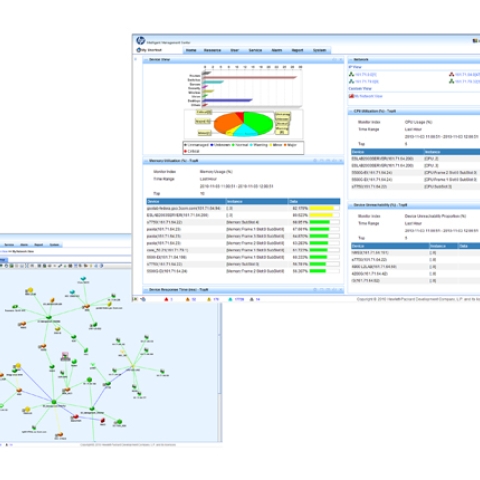Open the Report tab in main window
This screenshot has height=480, width=480.
click(297, 50)
